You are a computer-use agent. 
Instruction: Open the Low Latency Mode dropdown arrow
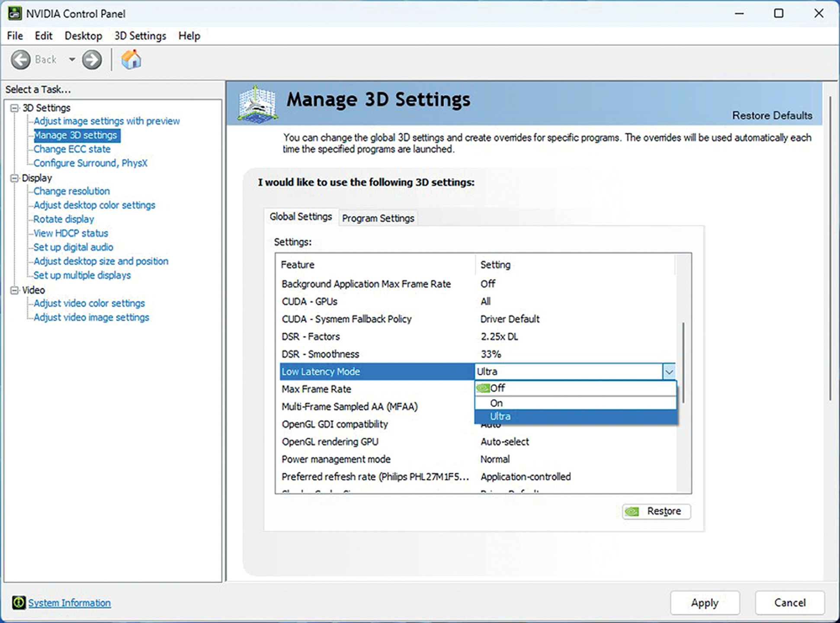click(669, 372)
